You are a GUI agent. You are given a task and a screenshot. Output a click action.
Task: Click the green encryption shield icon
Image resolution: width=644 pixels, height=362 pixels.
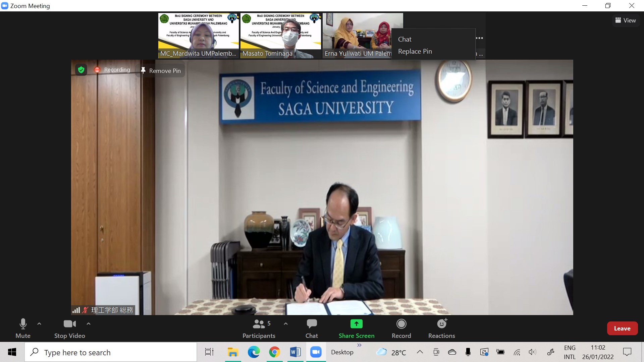pos(81,70)
